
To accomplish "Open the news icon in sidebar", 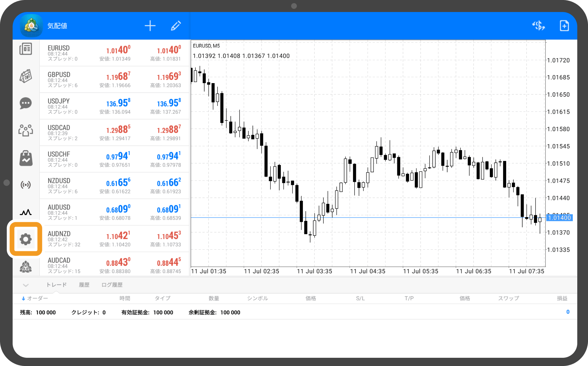I will point(26,49).
